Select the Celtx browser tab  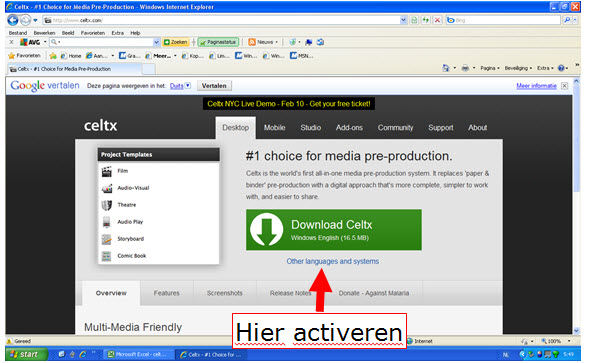(x=75, y=69)
